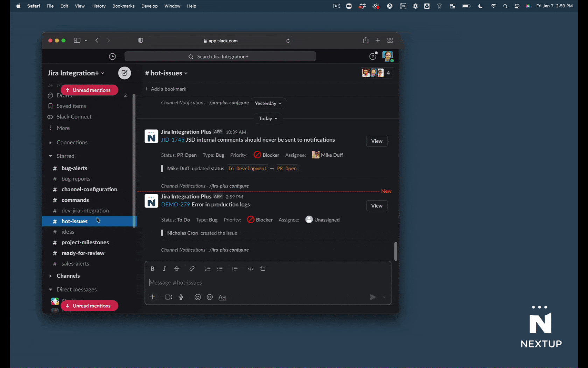Click the Message #hot-issues input
Screen dimensions: 588x368
(268, 282)
